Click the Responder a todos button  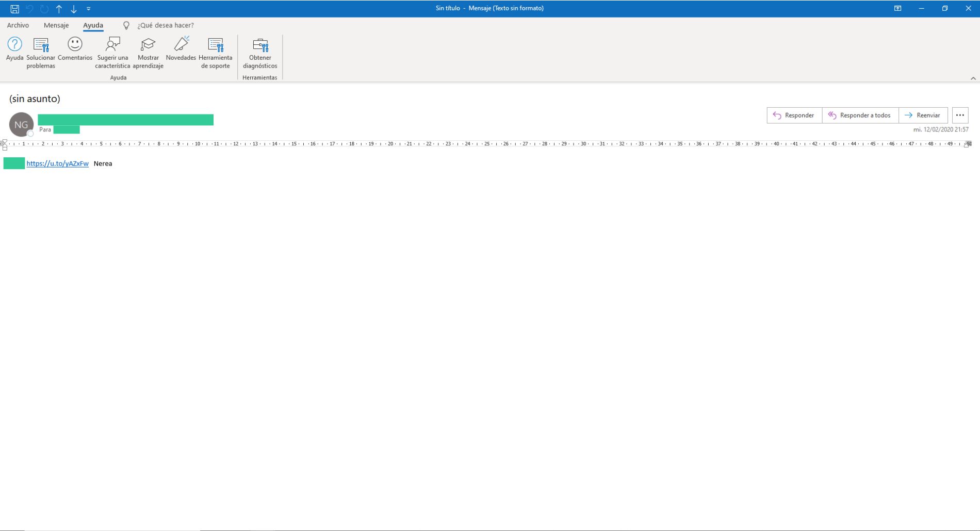pyautogui.click(x=860, y=115)
